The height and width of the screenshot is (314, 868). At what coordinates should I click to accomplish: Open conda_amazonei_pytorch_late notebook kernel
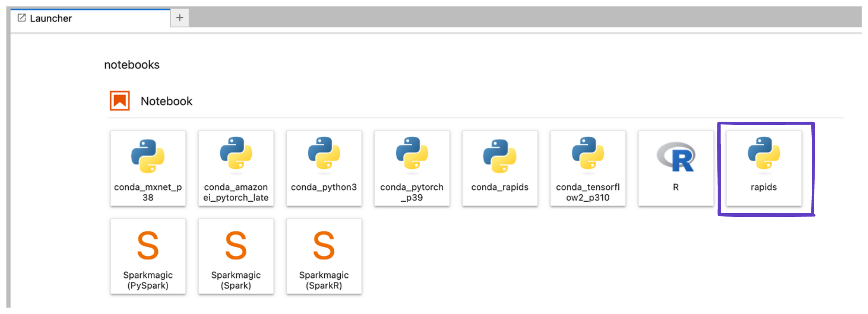coord(236,169)
